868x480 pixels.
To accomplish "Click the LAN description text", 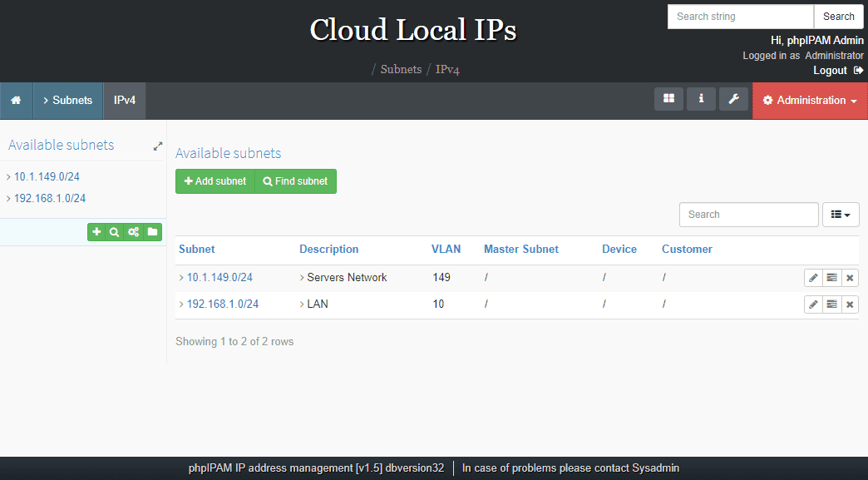I will tap(318, 304).
